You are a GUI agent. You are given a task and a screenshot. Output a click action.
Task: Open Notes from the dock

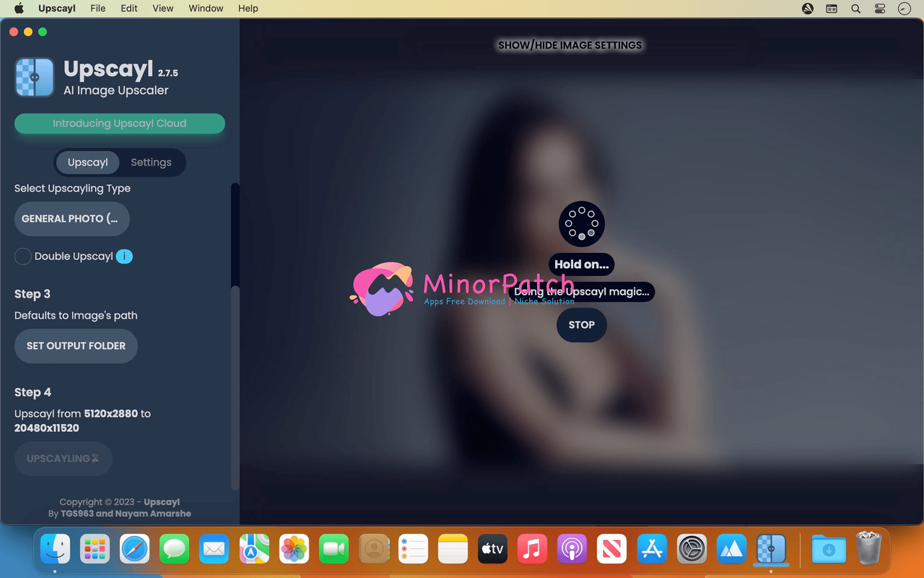click(453, 549)
